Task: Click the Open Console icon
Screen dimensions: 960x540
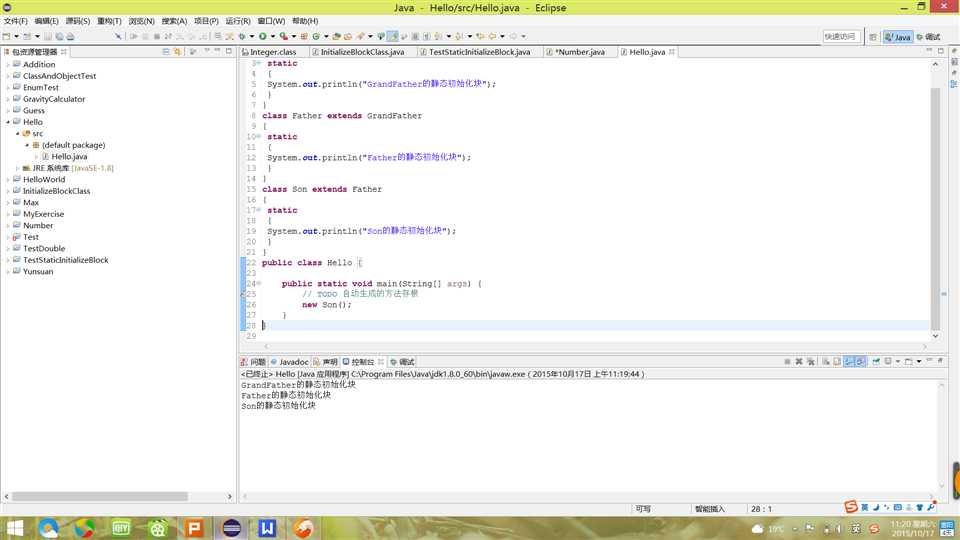Action: (x=908, y=361)
